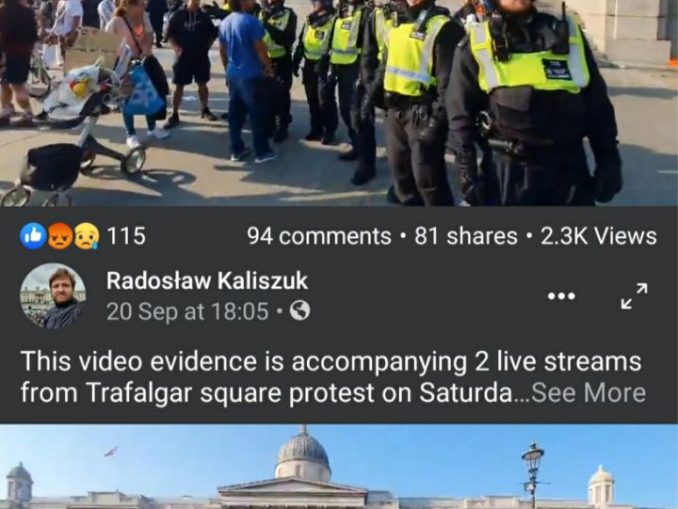Image resolution: width=678 pixels, height=509 pixels.
Task: View the 81 shares list
Action: (x=466, y=236)
